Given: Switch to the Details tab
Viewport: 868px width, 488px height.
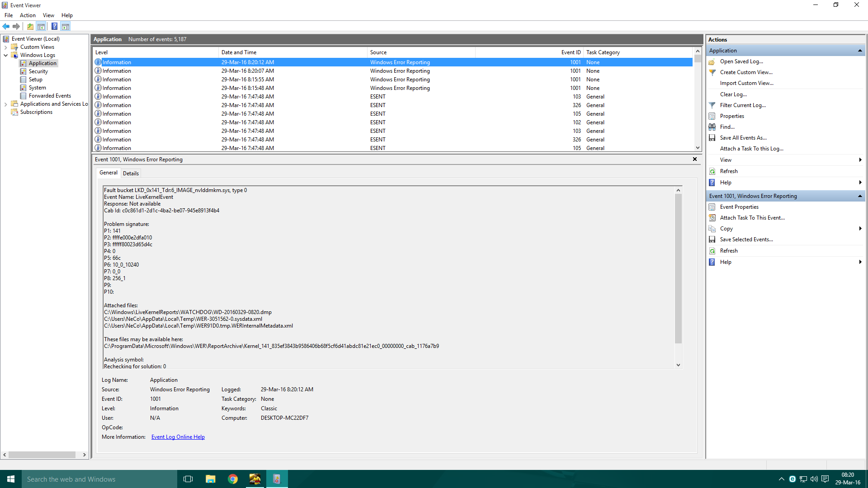Looking at the screenshot, I should [x=131, y=173].
